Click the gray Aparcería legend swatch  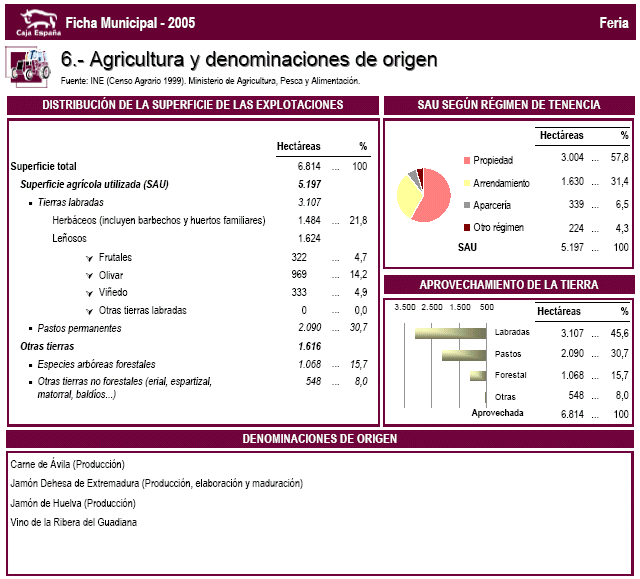point(467,205)
